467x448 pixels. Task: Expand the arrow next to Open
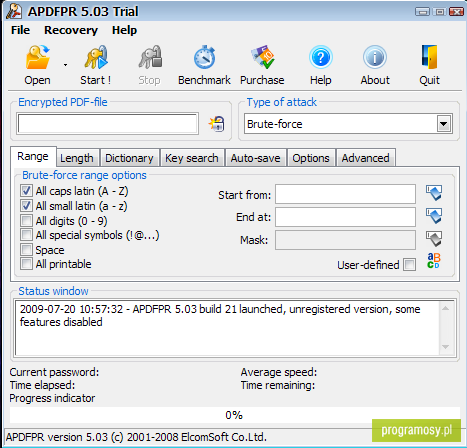(x=65, y=65)
